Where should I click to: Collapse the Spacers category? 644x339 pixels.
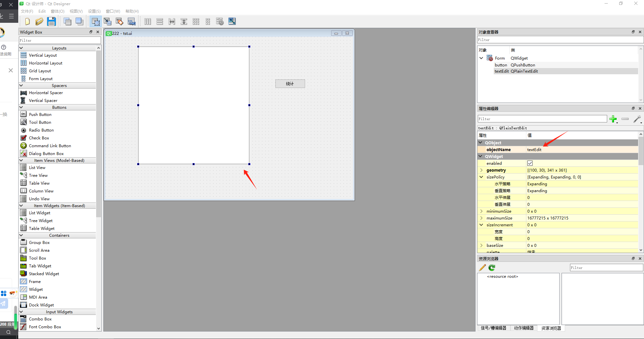(x=22, y=85)
